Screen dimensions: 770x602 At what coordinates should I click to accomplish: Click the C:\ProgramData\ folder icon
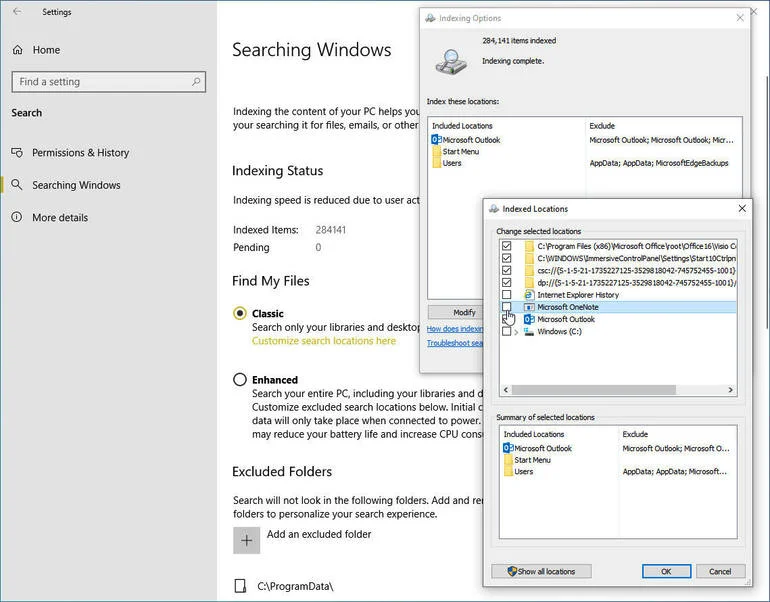click(x=240, y=586)
